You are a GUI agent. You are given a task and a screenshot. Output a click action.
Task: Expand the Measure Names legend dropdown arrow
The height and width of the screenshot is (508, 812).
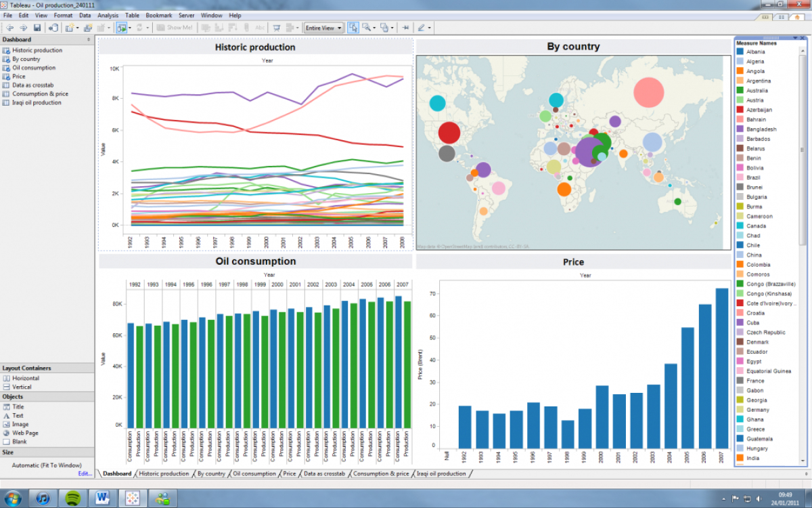click(794, 39)
